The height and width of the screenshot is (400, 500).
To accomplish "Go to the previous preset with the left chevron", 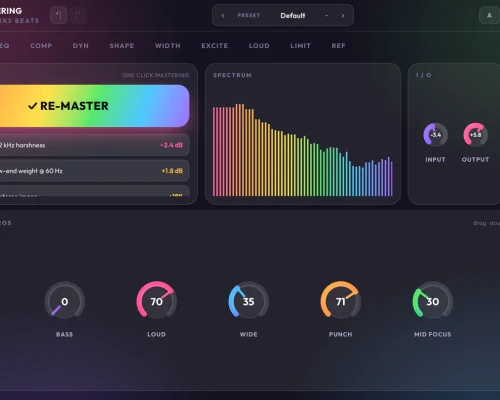I will click(223, 16).
